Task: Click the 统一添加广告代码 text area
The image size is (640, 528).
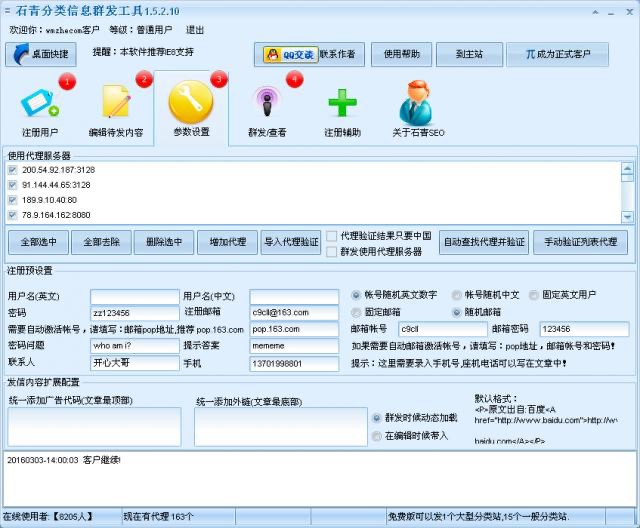Action: [94, 427]
